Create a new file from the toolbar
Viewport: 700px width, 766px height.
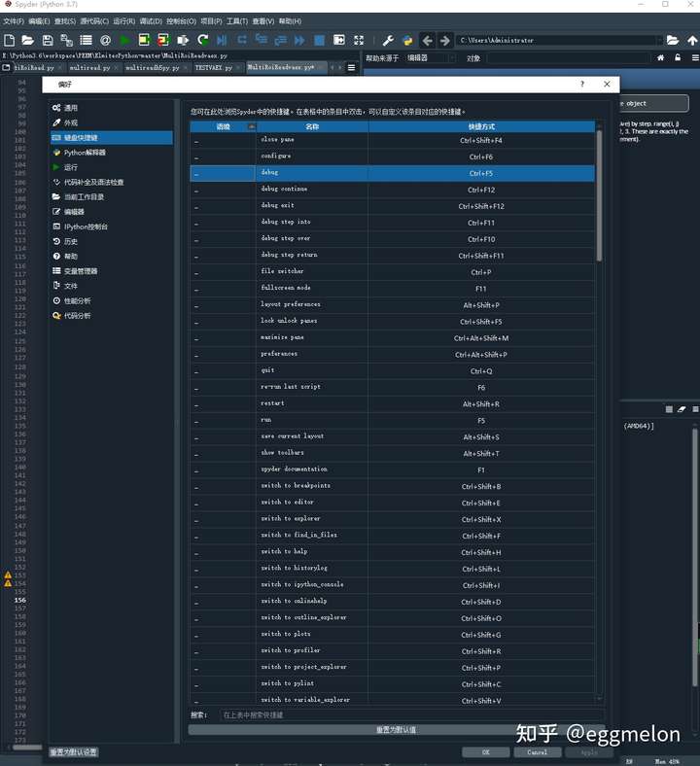[10, 40]
